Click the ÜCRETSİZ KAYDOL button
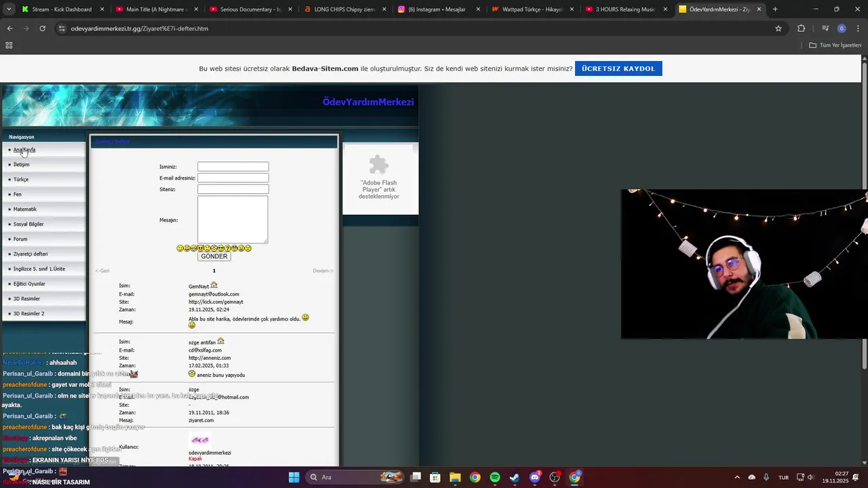The height and width of the screenshot is (488, 868). coord(618,68)
